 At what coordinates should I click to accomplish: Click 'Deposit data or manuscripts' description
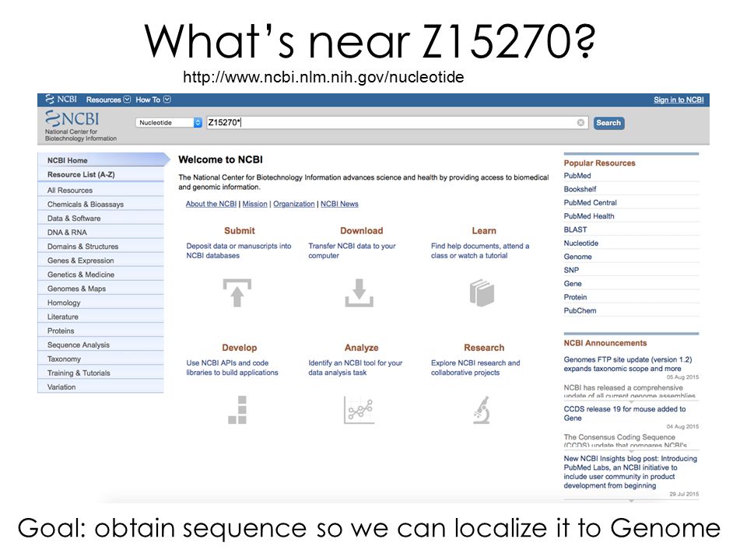[239, 250]
